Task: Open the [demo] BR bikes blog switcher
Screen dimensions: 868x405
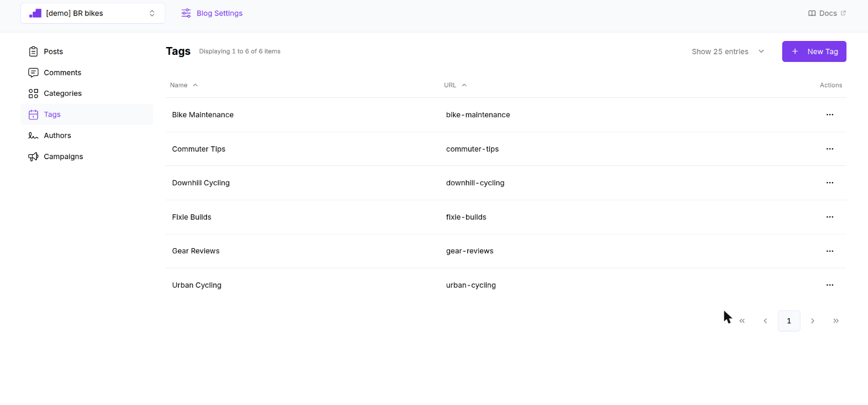Action: 93,13
